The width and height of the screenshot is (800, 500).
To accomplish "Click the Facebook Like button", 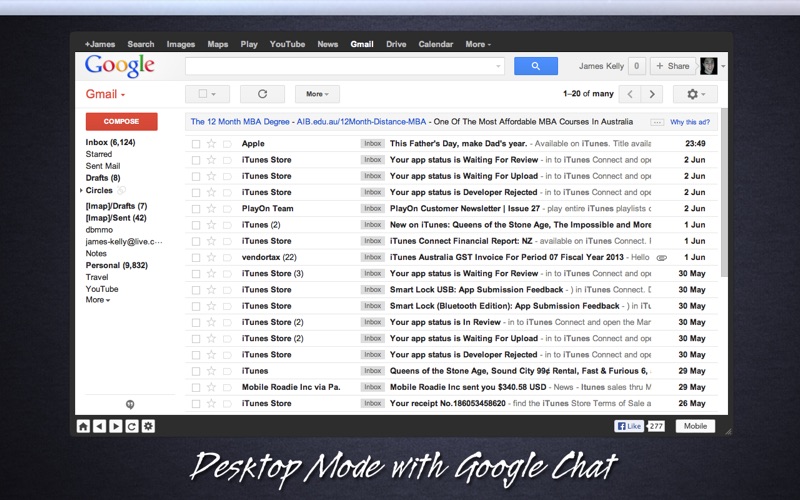I will [x=629, y=426].
